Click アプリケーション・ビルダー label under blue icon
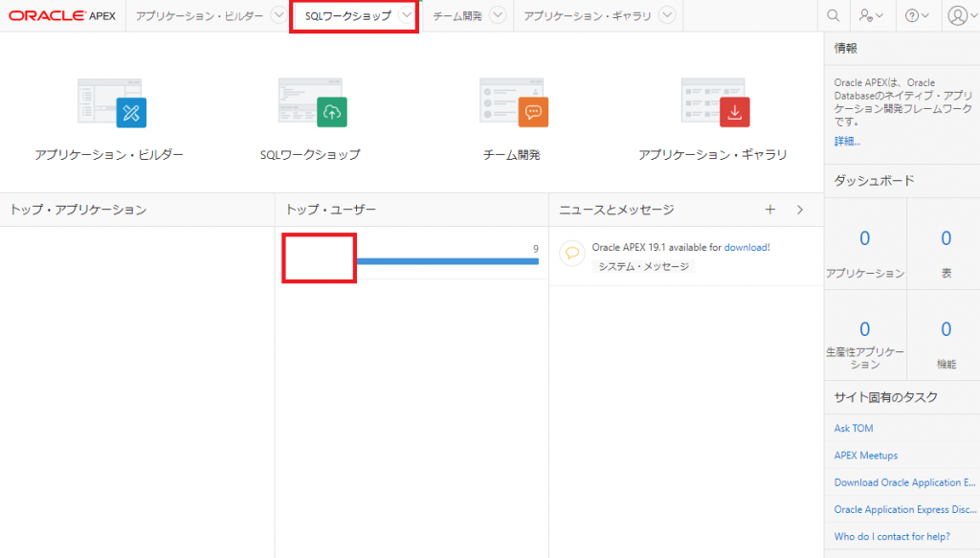980x558 pixels. [109, 154]
